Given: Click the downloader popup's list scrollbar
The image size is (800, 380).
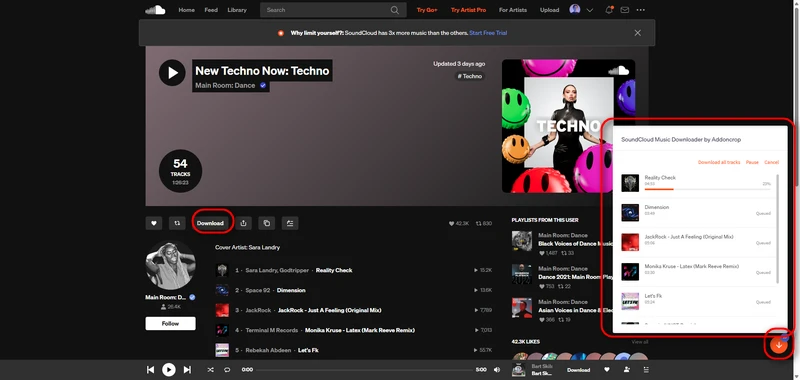Looking at the screenshot, I should 778,229.
